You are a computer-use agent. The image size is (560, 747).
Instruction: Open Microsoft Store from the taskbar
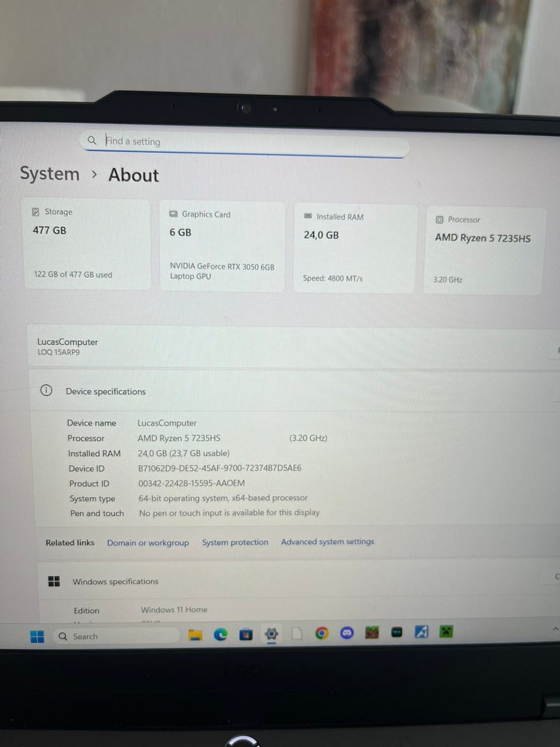pos(246,634)
